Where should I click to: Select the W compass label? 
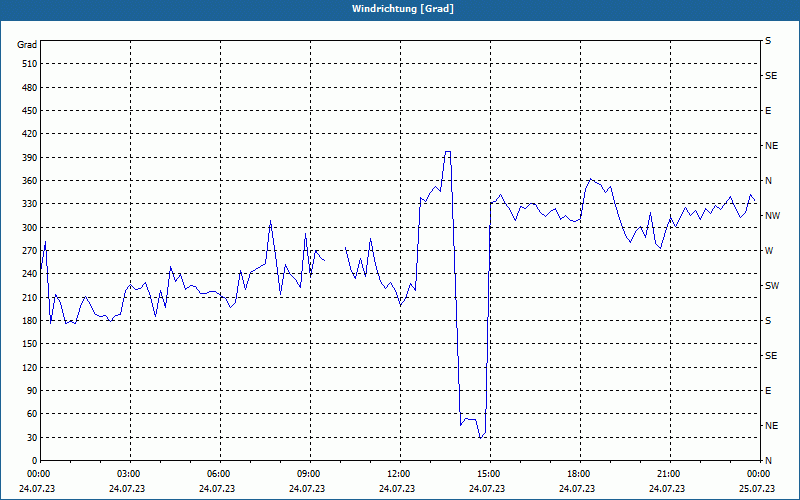tap(768, 251)
